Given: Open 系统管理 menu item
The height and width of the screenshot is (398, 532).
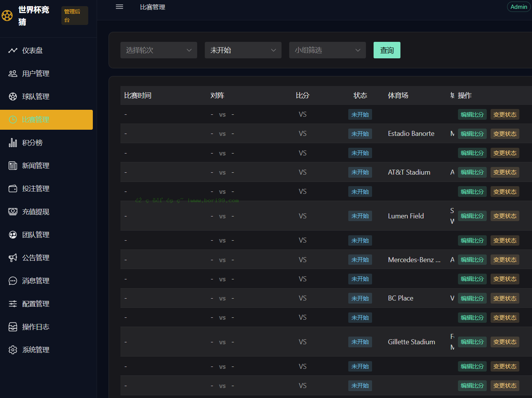Looking at the screenshot, I should click(46, 350).
